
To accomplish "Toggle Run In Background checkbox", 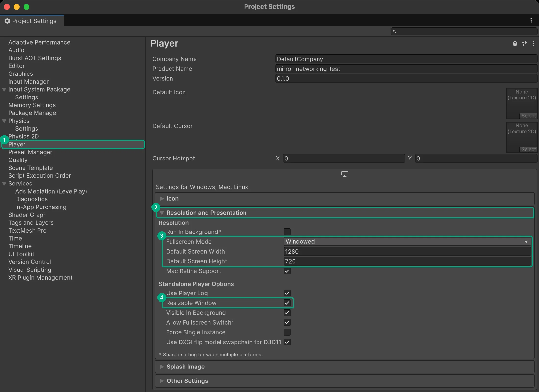I will (x=287, y=232).
